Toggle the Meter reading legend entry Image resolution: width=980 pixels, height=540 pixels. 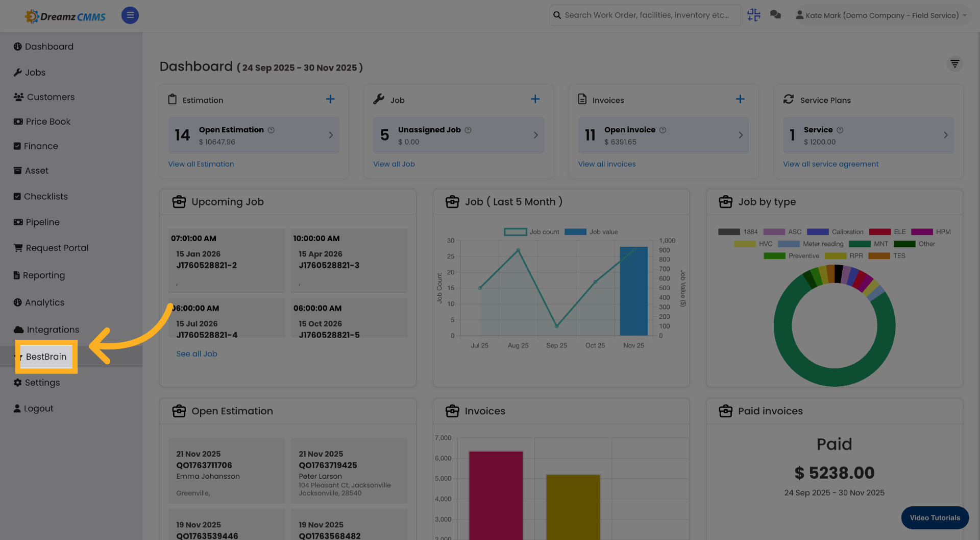pos(811,244)
